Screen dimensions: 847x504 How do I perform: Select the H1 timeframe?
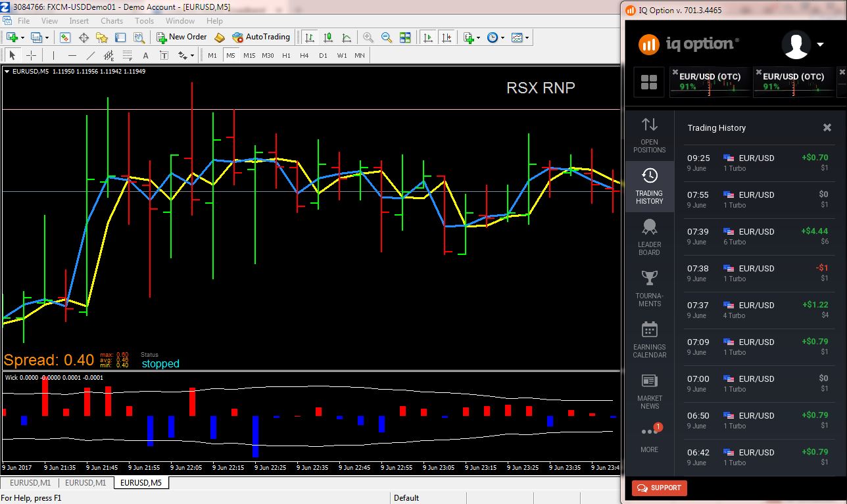[286, 56]
